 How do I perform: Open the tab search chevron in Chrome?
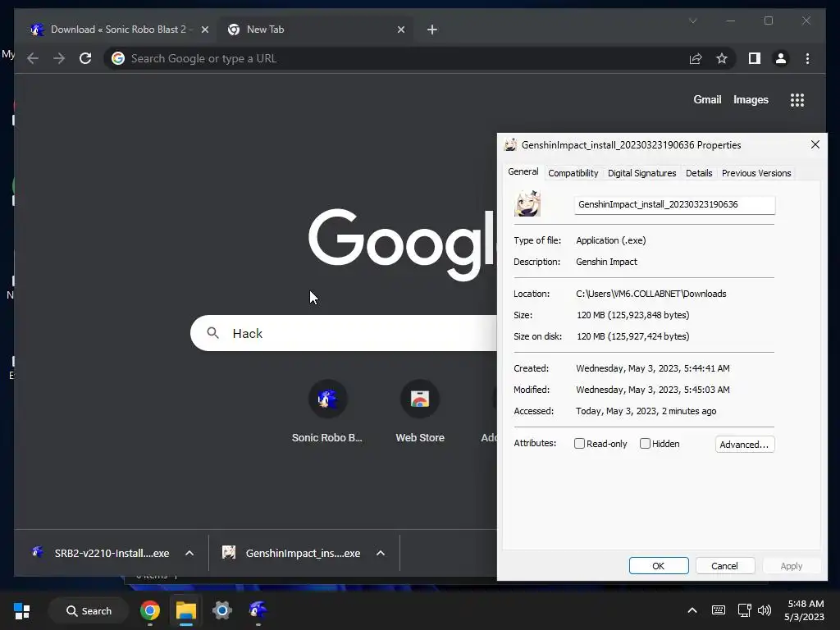[x=692, y=21]
